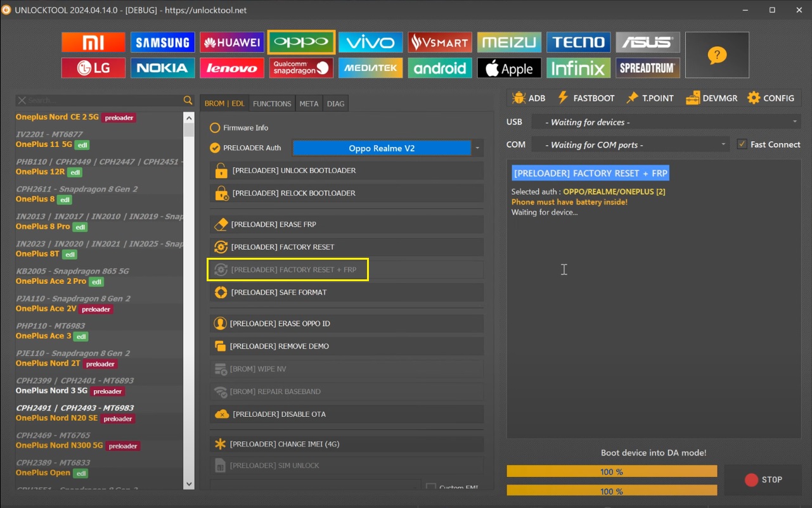Click PRELOADER DISABLE OTA button
Viewport: 812px width, 508px height.
click(346, 414)
